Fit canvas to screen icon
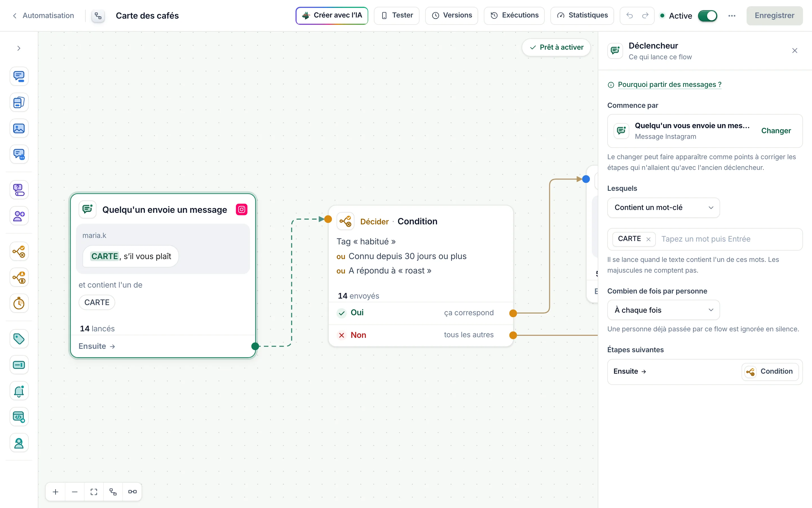 click(94, 492)
